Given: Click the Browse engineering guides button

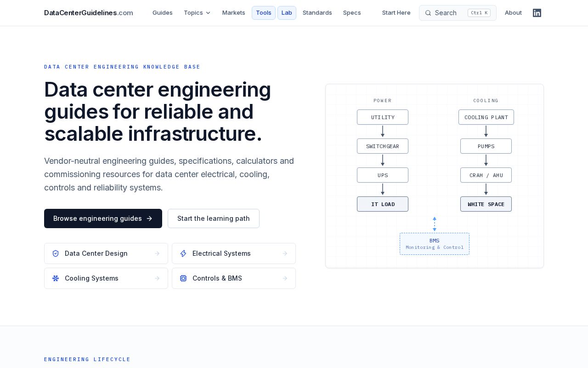Looking at the screenshot, I should [x=103, y=218].
